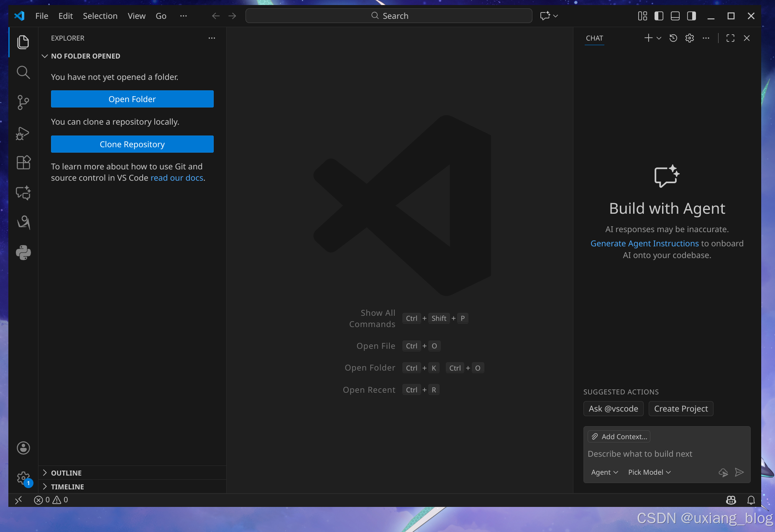The width and height of the screenshot is (775, 532).
Task: Click the Open File shortcut label
Action: point(376,346)
